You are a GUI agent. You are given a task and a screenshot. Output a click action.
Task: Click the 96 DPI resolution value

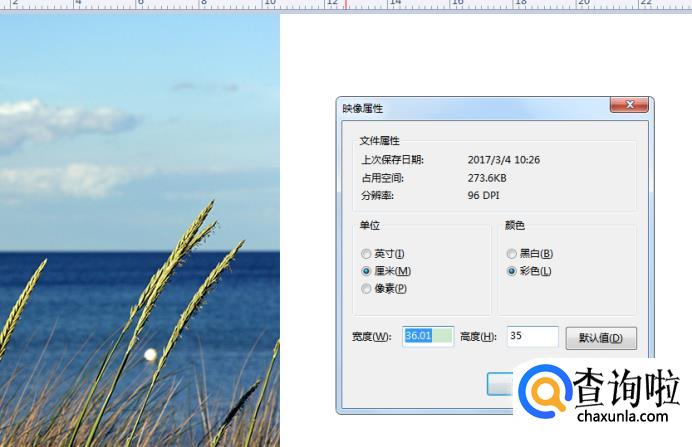point(483,195)
